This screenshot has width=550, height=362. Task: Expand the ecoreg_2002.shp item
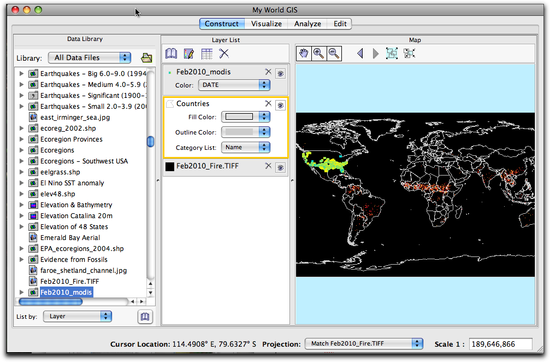pos(21,128)
